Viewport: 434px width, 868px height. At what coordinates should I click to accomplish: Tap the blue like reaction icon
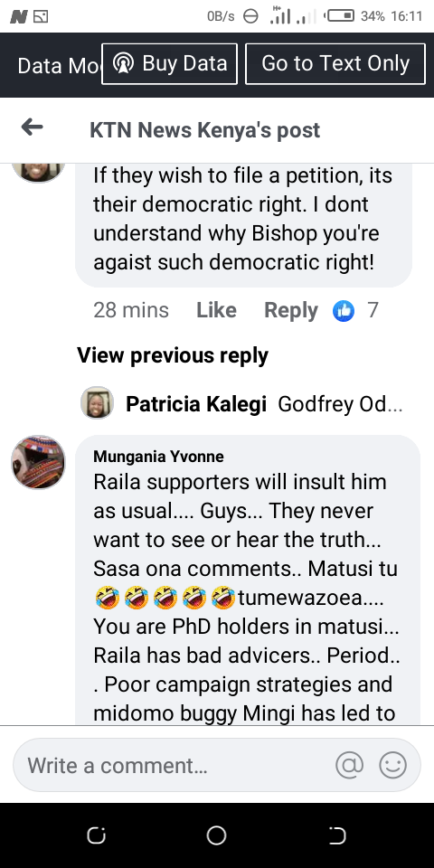[x=344, y=310]
